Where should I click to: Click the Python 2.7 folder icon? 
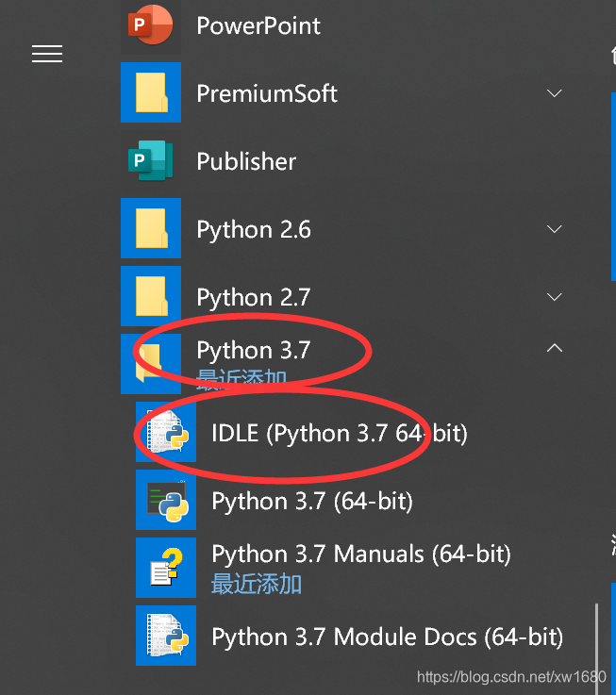click(x=151, y=296)
